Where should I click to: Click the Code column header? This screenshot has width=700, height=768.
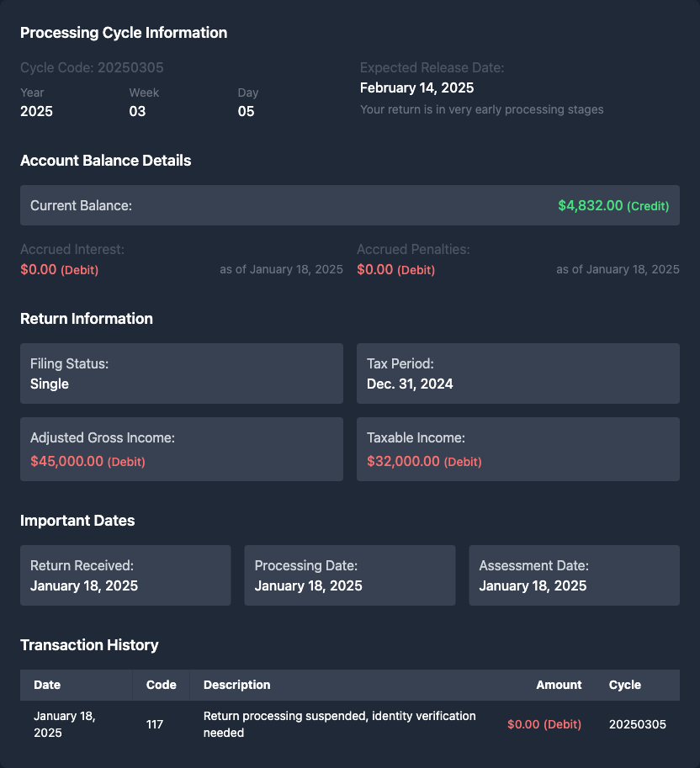(x=161, y=685)
